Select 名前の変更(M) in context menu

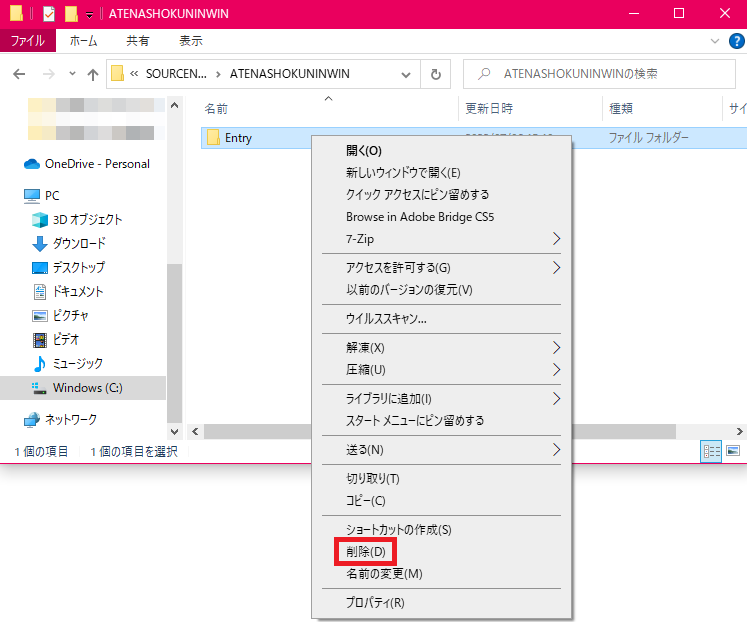coord(384,574)
